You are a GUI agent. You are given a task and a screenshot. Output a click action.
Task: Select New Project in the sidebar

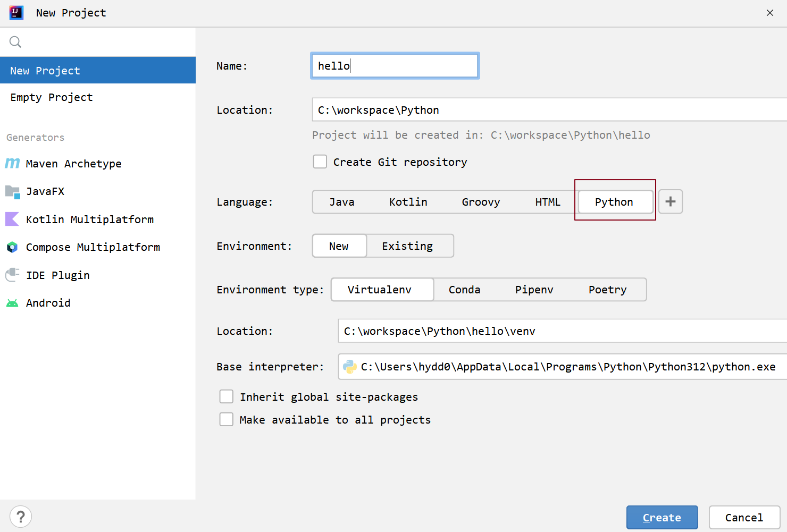click(98, 70)
